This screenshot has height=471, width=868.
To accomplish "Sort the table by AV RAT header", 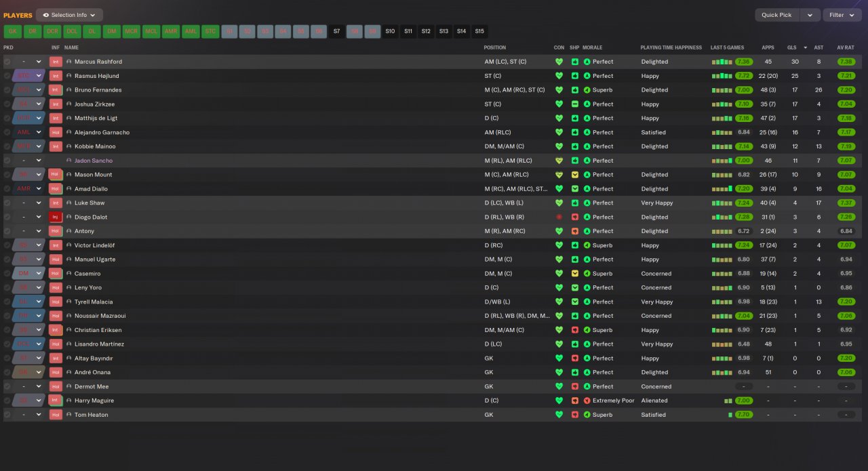I will 845,47.
